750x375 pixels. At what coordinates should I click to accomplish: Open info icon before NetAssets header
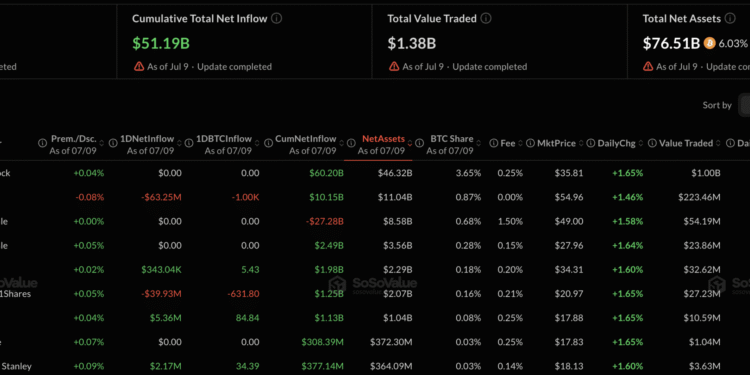coord(351,143)
